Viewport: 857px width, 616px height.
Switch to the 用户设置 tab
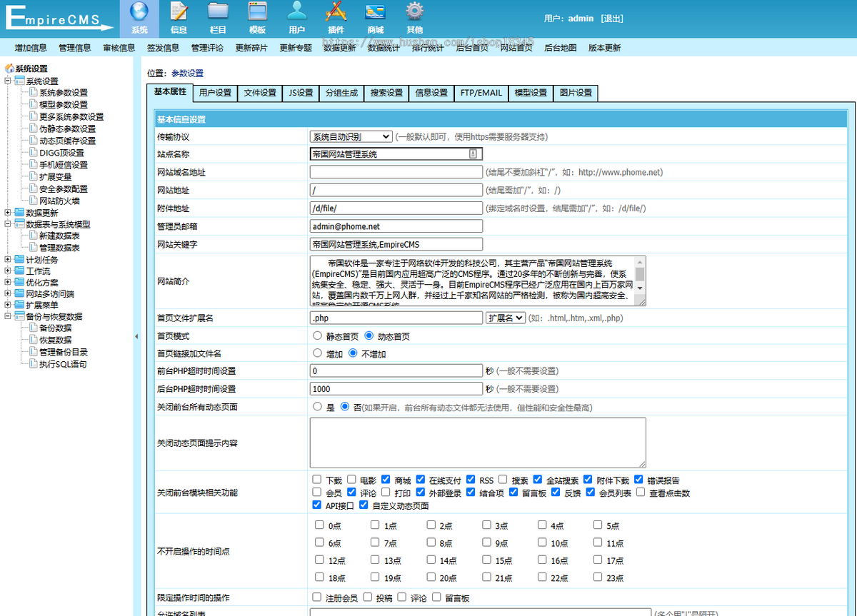point(215,93)
